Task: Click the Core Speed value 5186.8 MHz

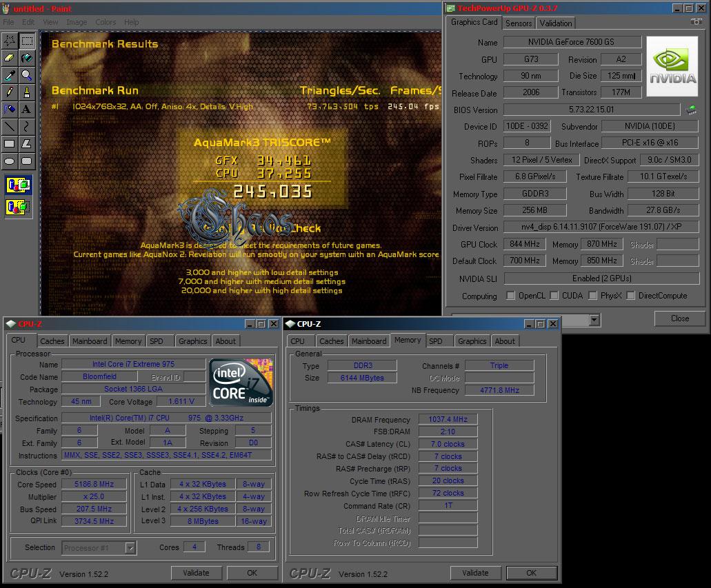Action: tap(94, 484)
